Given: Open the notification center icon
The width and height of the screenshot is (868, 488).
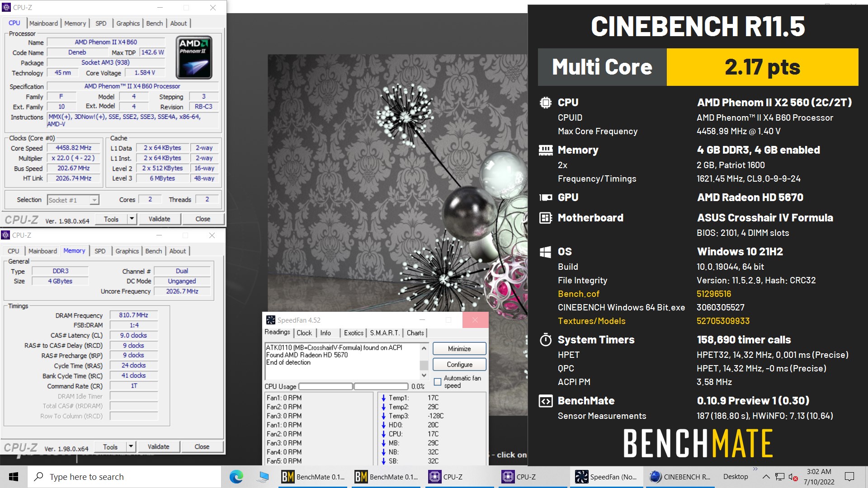Looking at the screenshot, I should pyautogui.click(x=849, y=477).
